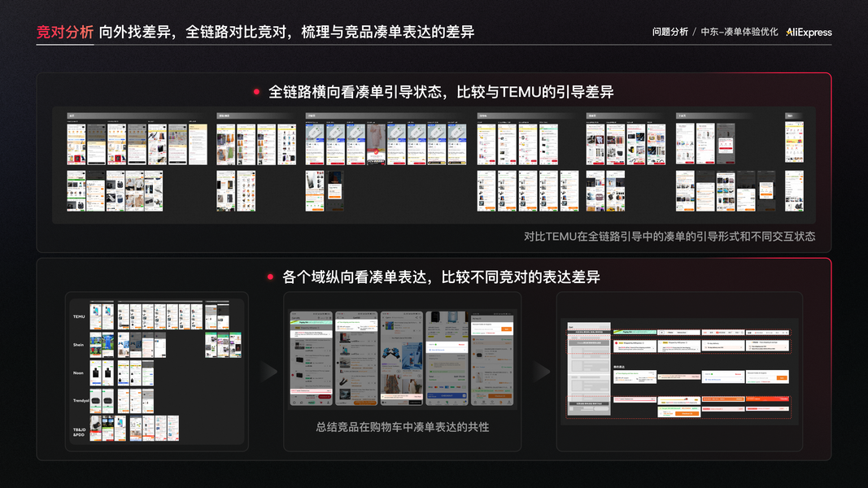Click the Shein row label
The height and width of the screenshot is (488, 868).
point(79,345)
